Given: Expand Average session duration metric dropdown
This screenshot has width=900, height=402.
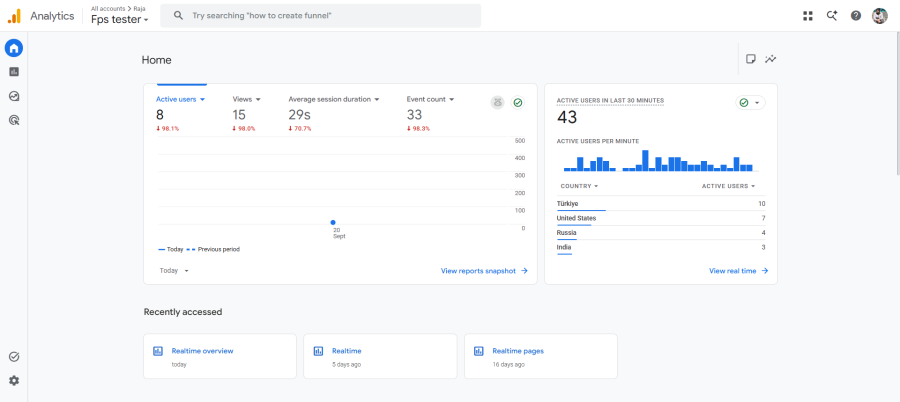Looking at the screenshot, I should click(x=334, y=99).
